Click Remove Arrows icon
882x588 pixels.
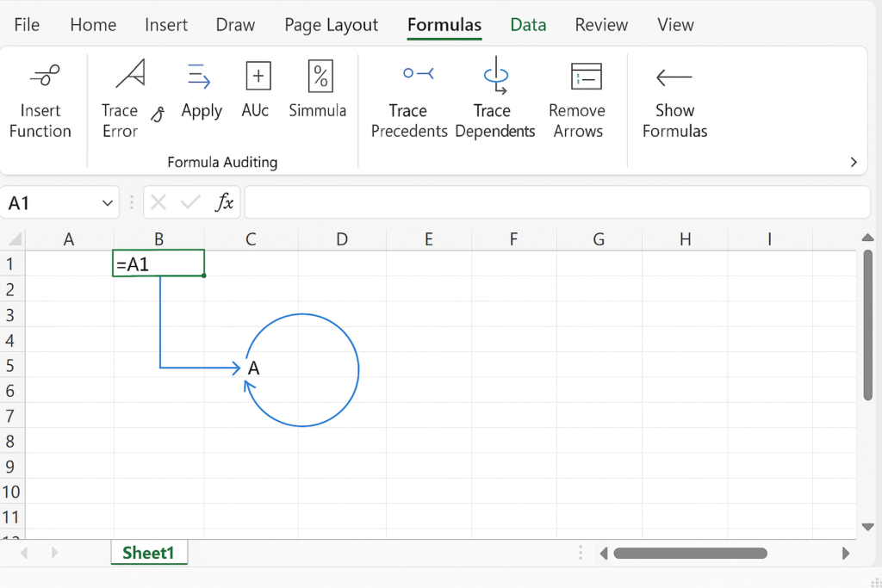click(586, 77)
